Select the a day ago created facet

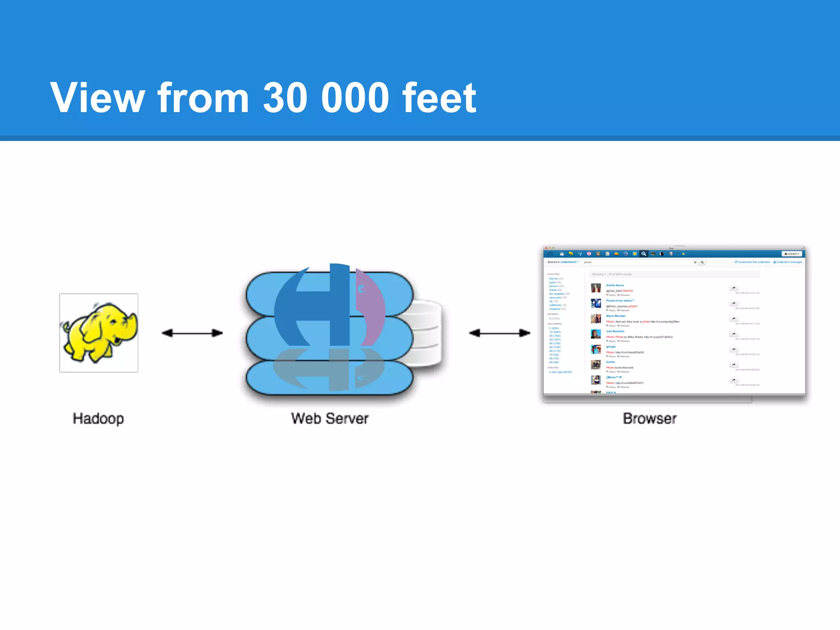tap(560, 372)
